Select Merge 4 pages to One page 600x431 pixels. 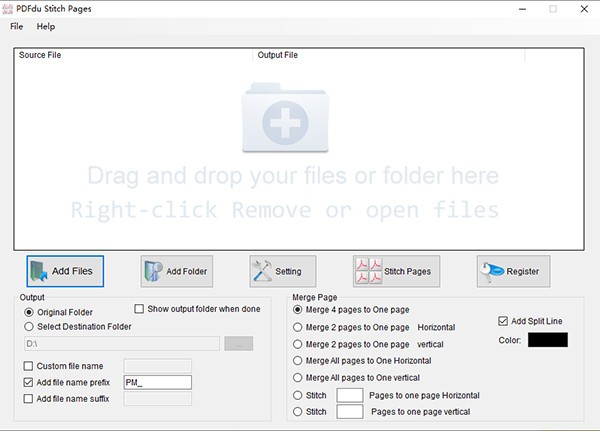coord(297,310)
